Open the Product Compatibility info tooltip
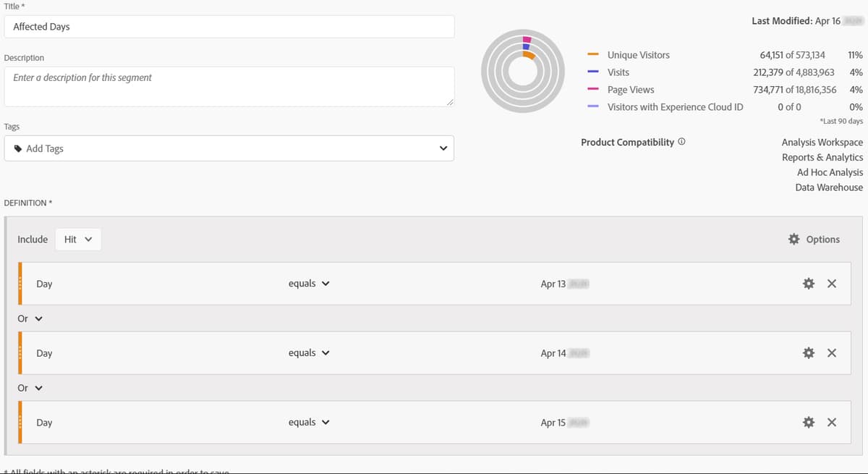The image size is (868, 474). click(681, 142)
